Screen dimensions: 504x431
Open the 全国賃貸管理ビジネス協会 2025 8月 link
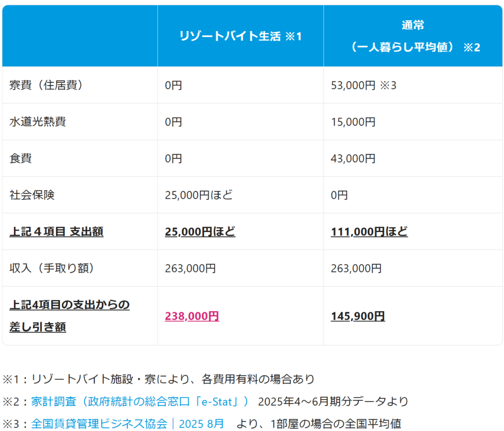127,424
